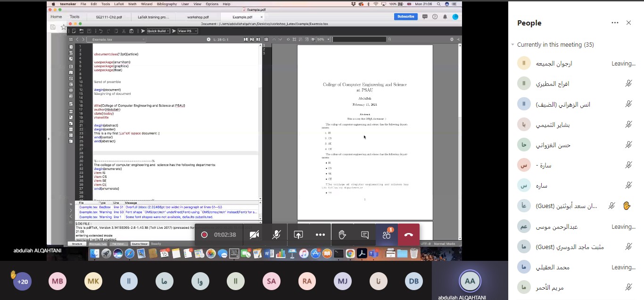This screenshot has height=300, width=644.
Task: Open the LaTeX menu in menu bar
Action: 119,4
